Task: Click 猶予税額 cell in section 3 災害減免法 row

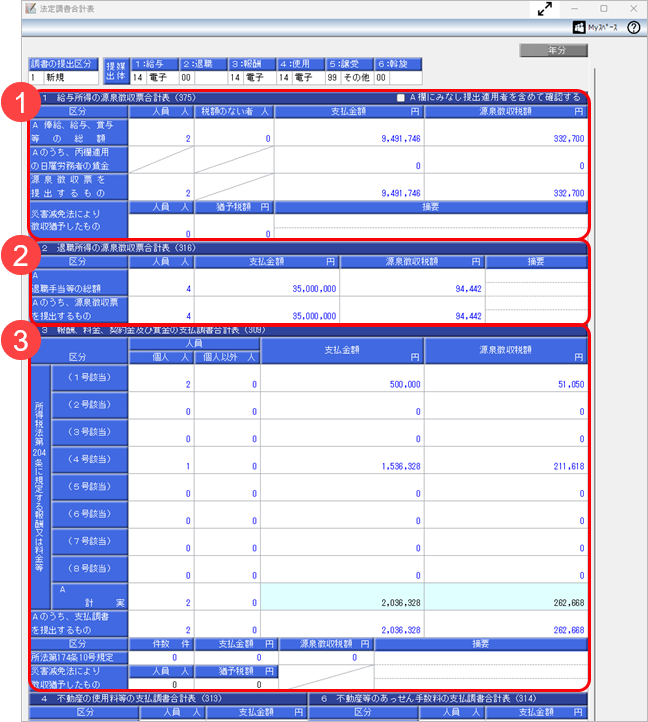Action: pyautogui.click(x=236, y=684)
